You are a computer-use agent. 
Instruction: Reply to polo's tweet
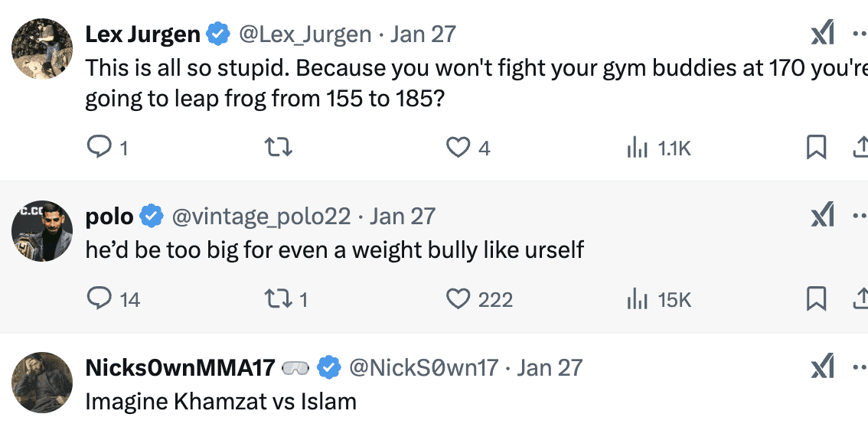pos(99,298)
